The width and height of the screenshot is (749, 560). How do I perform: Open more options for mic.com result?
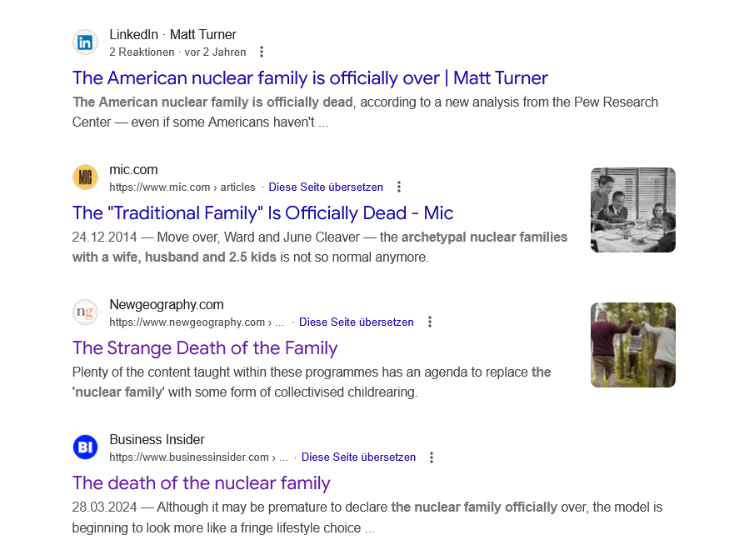click(399, 187)
